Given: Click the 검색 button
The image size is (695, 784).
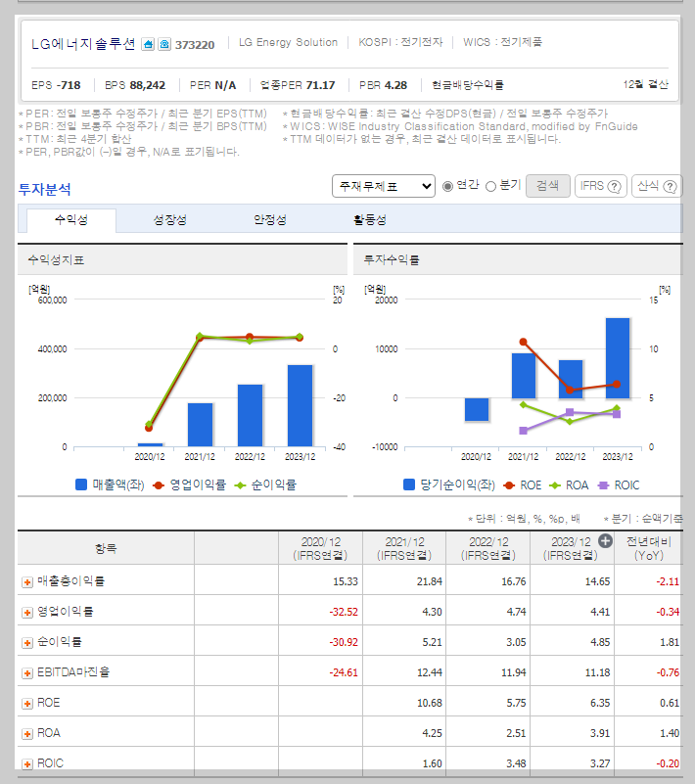Looking at the screenshot, I should pyautogui.click(x=547, y=186).
